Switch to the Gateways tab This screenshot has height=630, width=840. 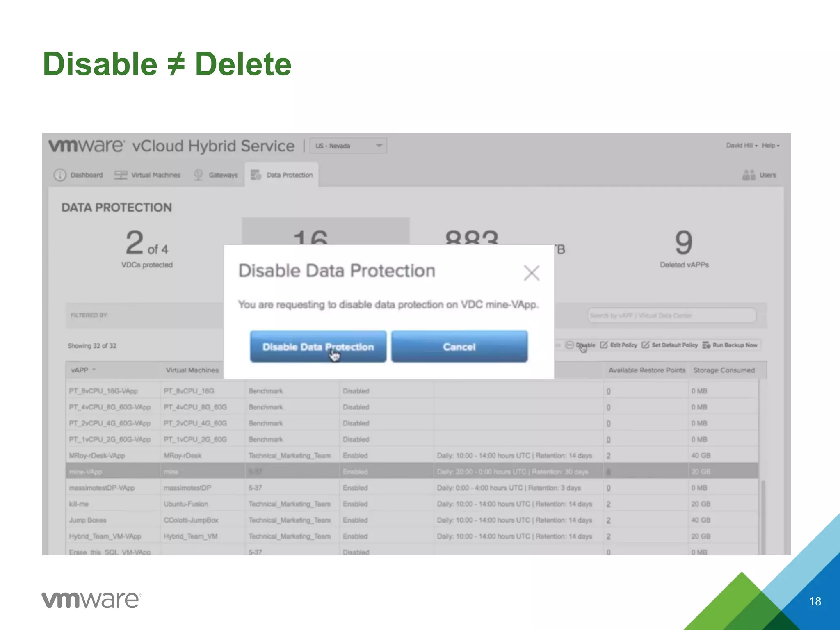[216, 175]
